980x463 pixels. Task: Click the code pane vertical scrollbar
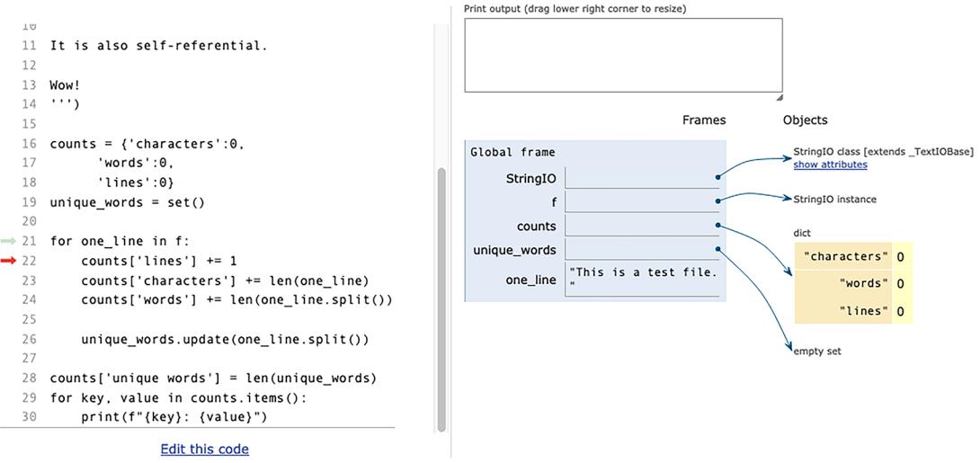pos(441,297)
